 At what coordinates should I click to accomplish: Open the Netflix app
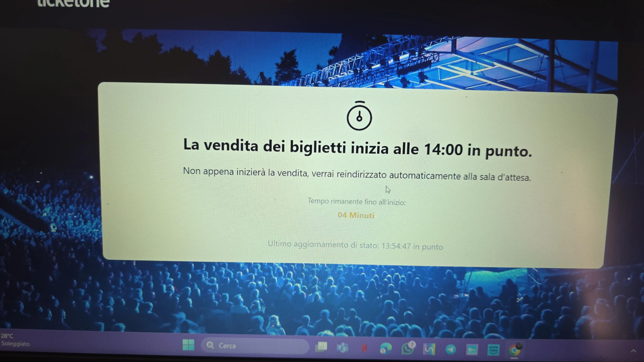364,348
